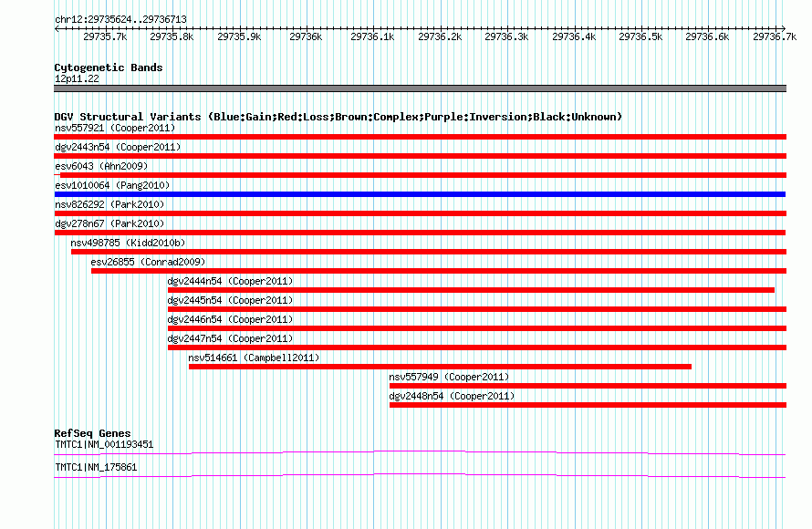Click the ruler's right arrowhead

pyautogui.click(x=784, y=29)
